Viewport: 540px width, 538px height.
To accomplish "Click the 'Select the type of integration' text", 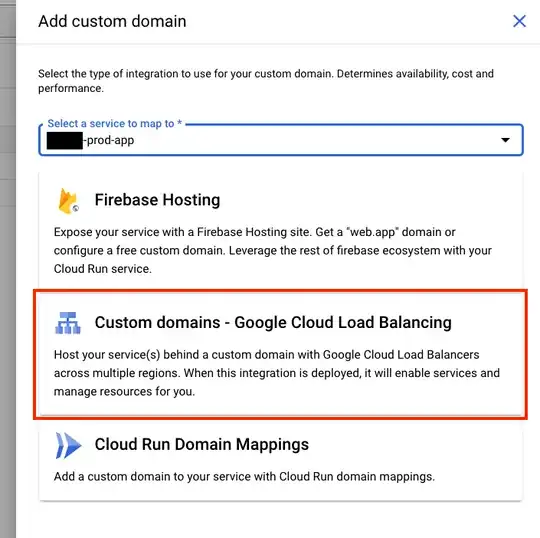I will click(266, 81).
